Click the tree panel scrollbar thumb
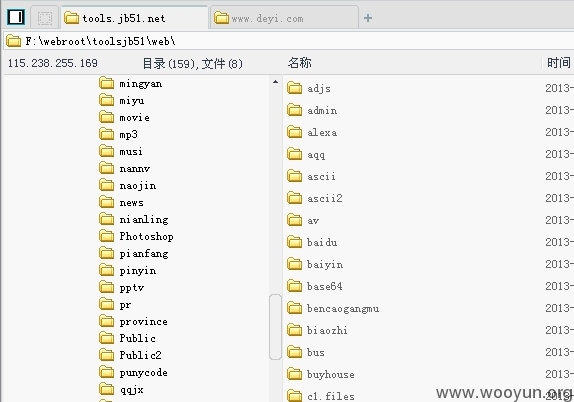 pyautogui.click(x=275, y=327)
